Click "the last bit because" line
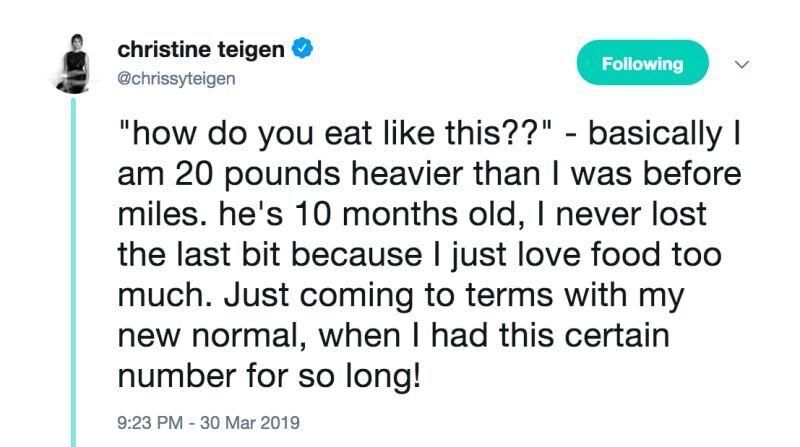800x447 pixels. point(270,254)
